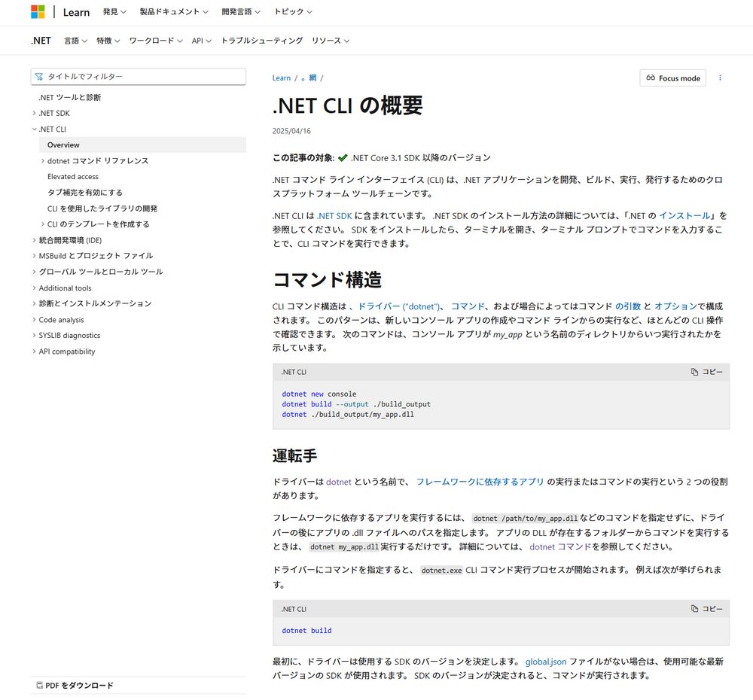
Task: Open the トピック dropdown menu
Action: (293, 11)
